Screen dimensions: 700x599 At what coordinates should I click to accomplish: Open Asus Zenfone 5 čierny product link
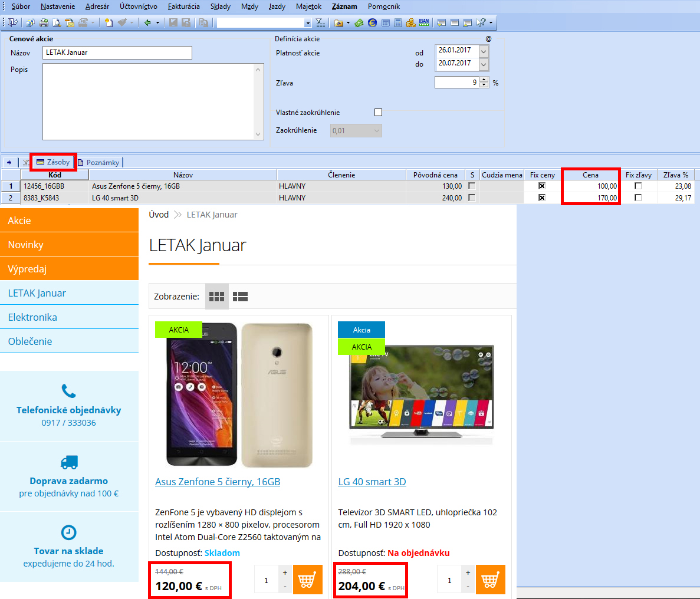[218, 482]
